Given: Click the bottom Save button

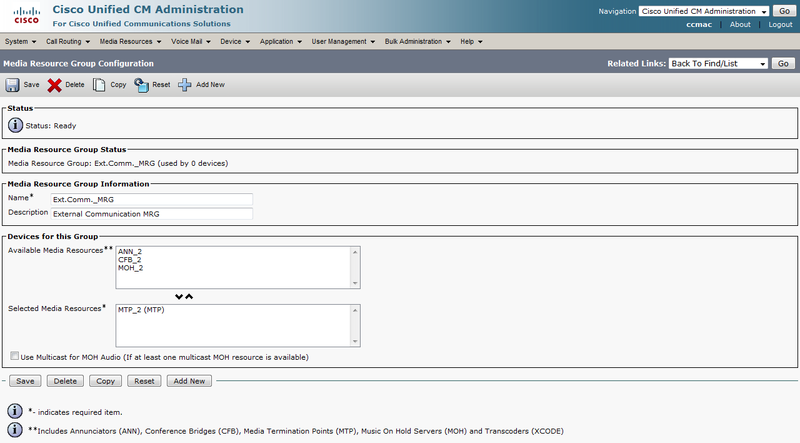Looking at the screenshot, I should pos(25,381).
